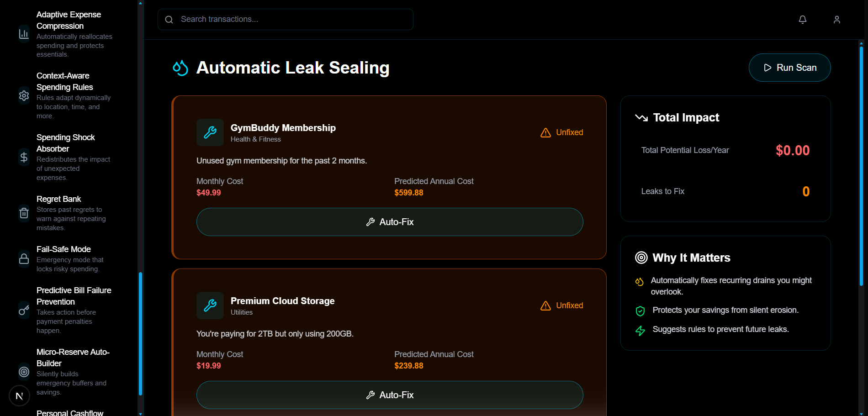Click the Spending Shock Absorber dollar icon
Image resolution: width=868 pixels, height=416 pixels.
pyautogui.click(x=24, y=157)
